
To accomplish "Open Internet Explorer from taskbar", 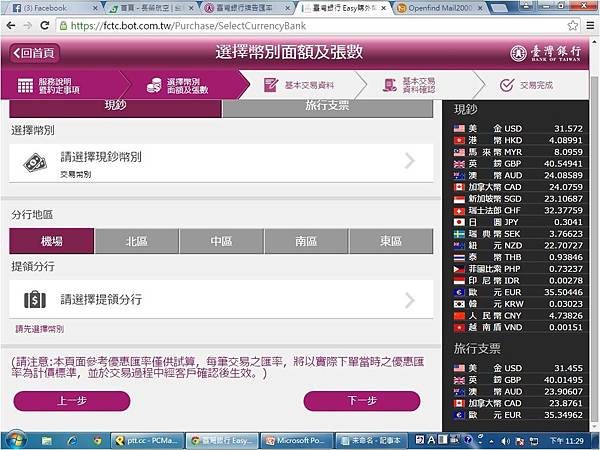I will click(72, 441).
